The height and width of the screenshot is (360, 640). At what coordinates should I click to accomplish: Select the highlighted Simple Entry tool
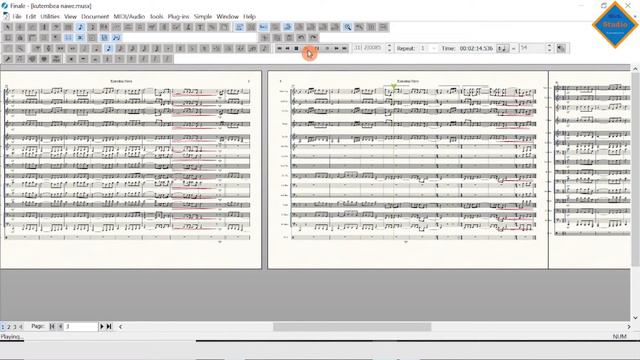point(80,27)
